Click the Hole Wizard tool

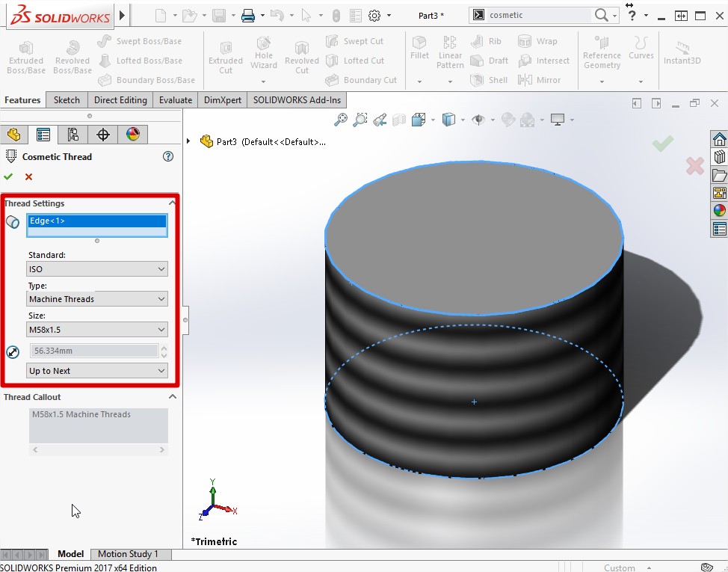click(263, 55)
